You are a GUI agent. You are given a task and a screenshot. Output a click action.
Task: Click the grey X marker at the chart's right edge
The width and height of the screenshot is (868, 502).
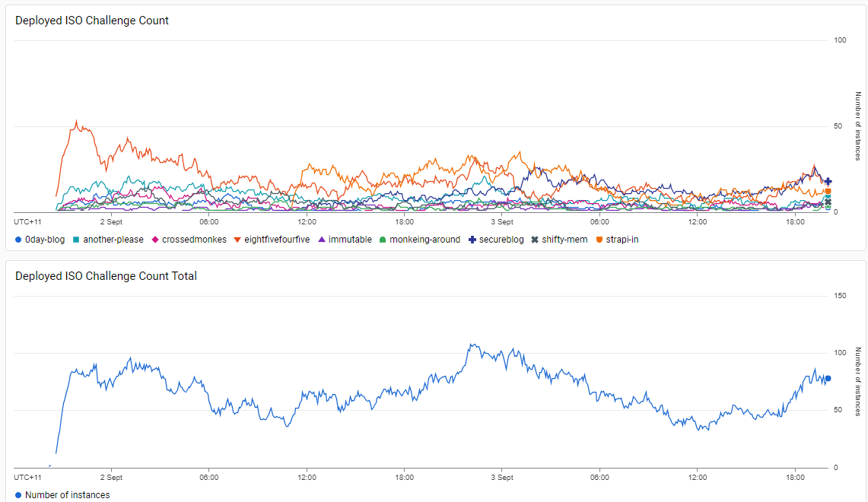coord(828,202)
